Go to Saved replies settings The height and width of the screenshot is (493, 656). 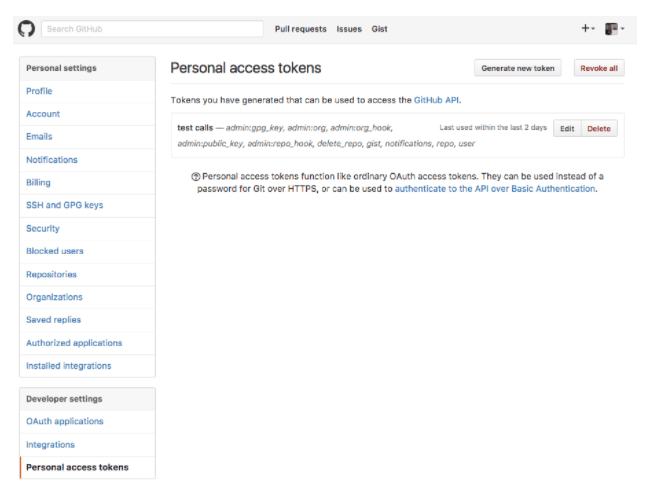[87, 320]
